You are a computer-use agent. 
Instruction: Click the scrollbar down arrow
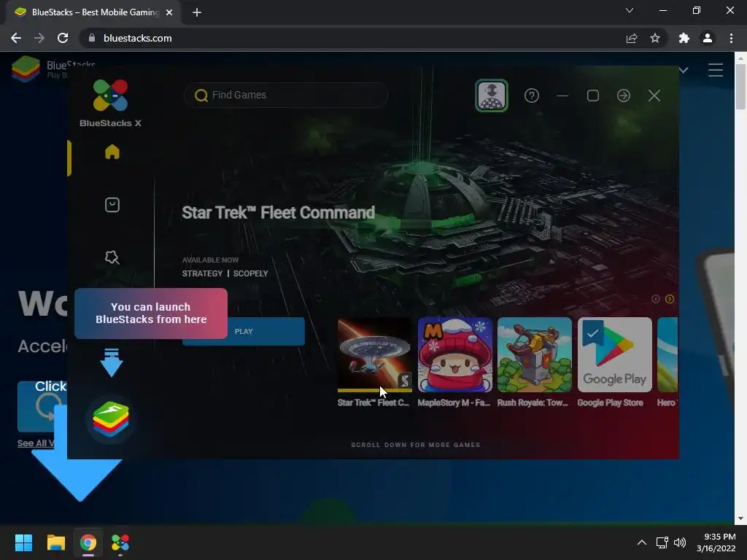coord(740,518)
